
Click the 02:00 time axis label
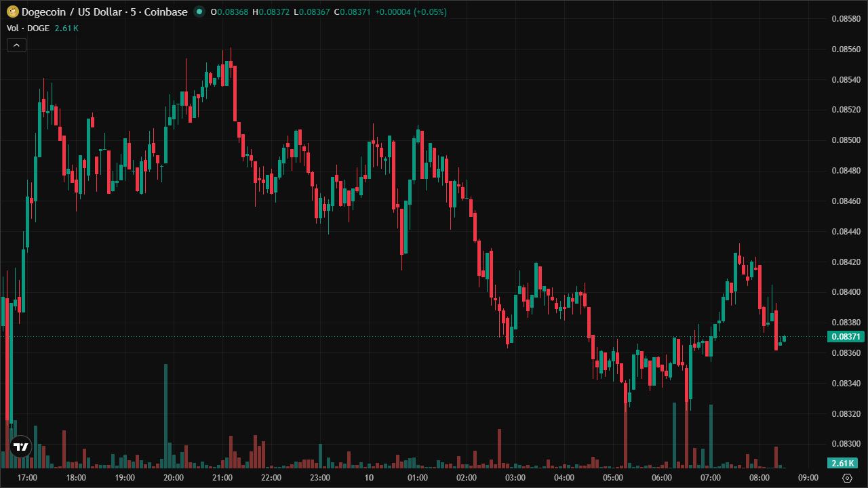467,478
